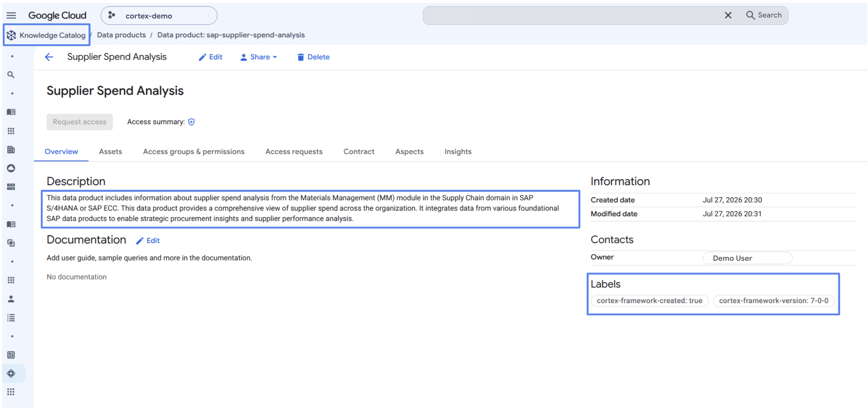Click the cortex-framework-version: 7-0-0 label
The width and height of the screenshot is (868, 410).
click(x=773, y=301)
